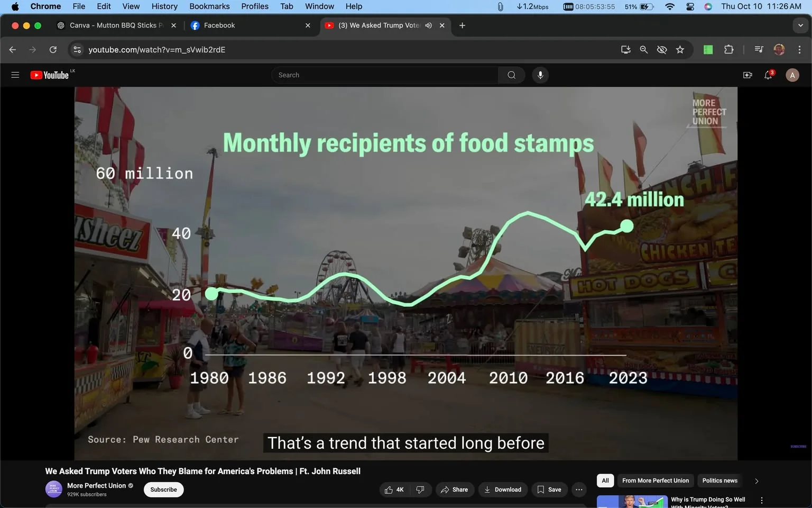Open the green extension icon
812x508 pixels.
click(708, 50)
